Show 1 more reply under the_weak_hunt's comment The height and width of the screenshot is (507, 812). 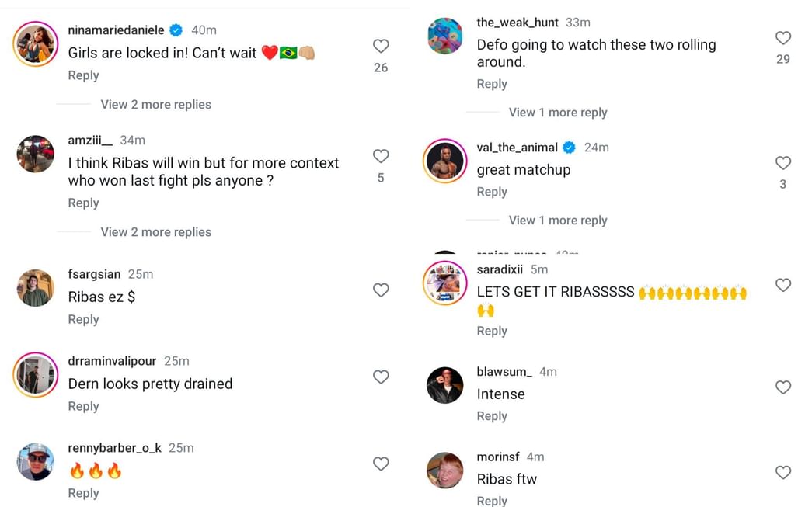point(558,112)
